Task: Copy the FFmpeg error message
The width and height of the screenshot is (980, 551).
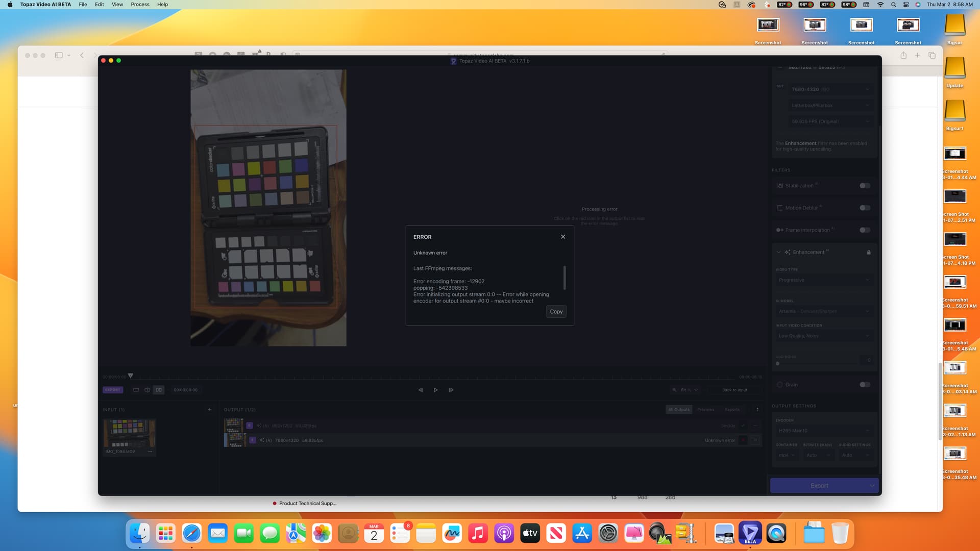Action: [556, 312]
